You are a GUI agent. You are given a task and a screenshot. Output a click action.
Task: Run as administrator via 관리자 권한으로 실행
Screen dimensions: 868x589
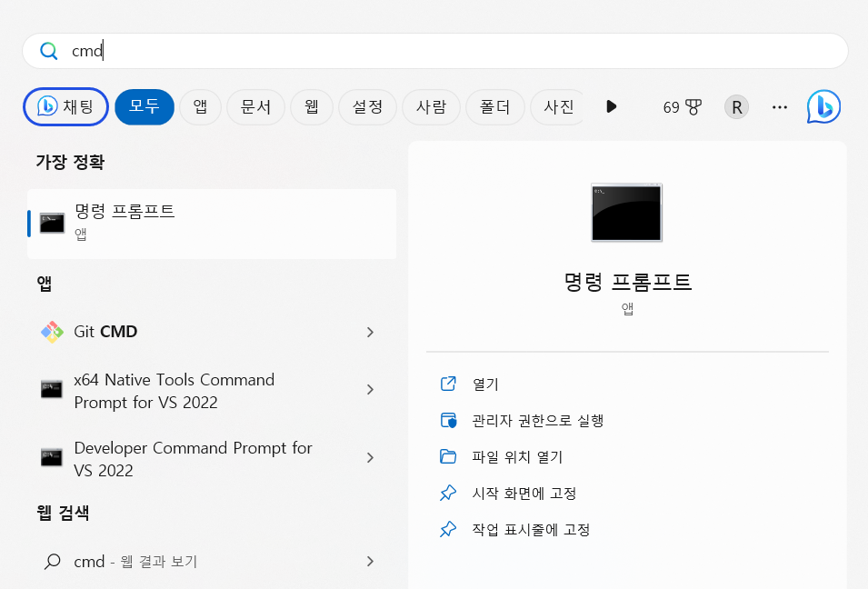[x=537, y=421]
